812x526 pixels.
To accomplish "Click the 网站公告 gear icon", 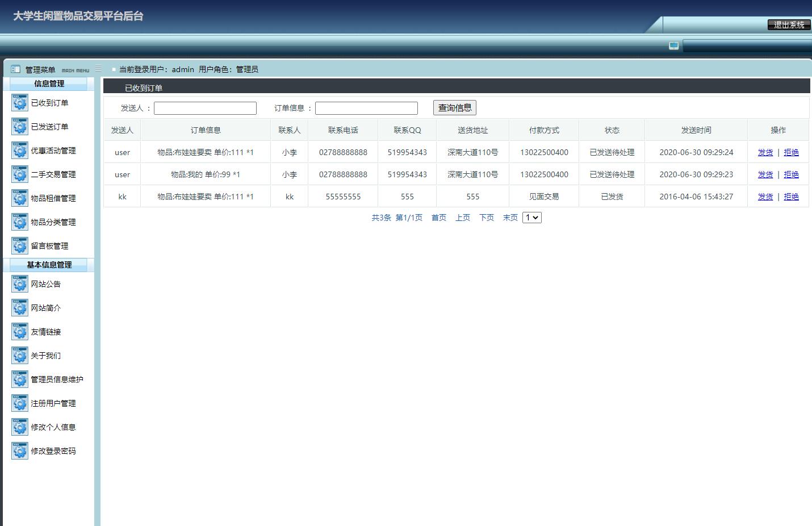I will [20, 283].
